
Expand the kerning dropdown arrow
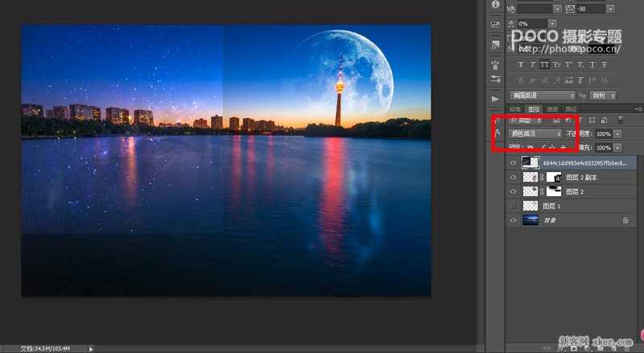(557, 9)
